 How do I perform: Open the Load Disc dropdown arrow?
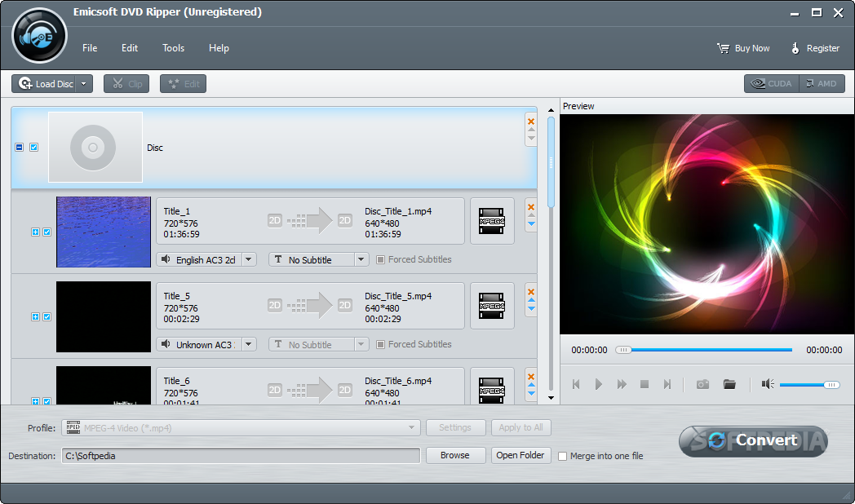(84, 84)
